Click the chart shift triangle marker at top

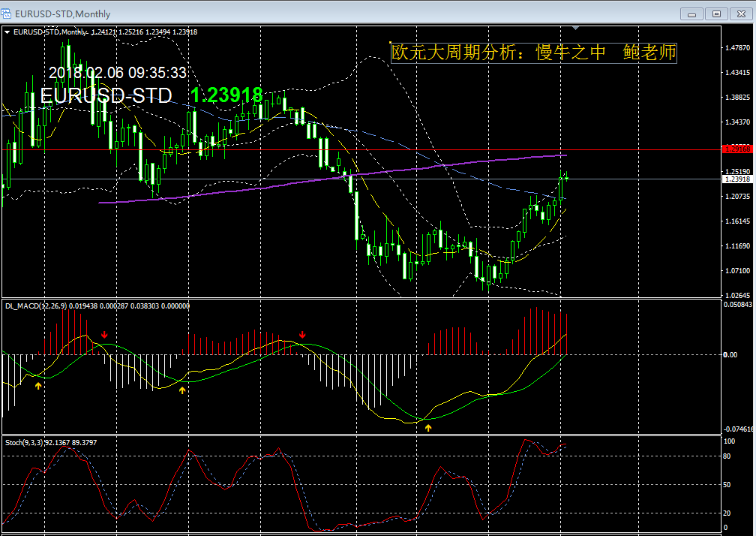pos(576,29)
